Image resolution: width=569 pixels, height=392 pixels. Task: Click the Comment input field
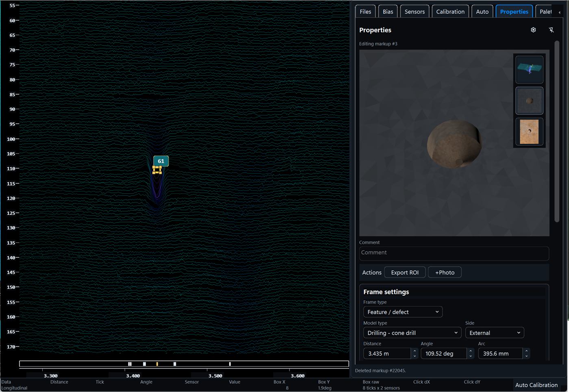(454, 253)
